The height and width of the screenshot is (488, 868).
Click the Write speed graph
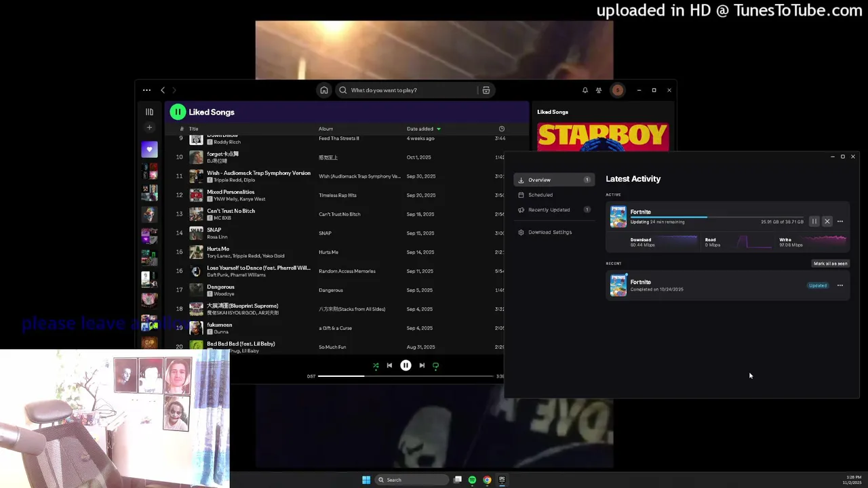(x=826, y=241)
